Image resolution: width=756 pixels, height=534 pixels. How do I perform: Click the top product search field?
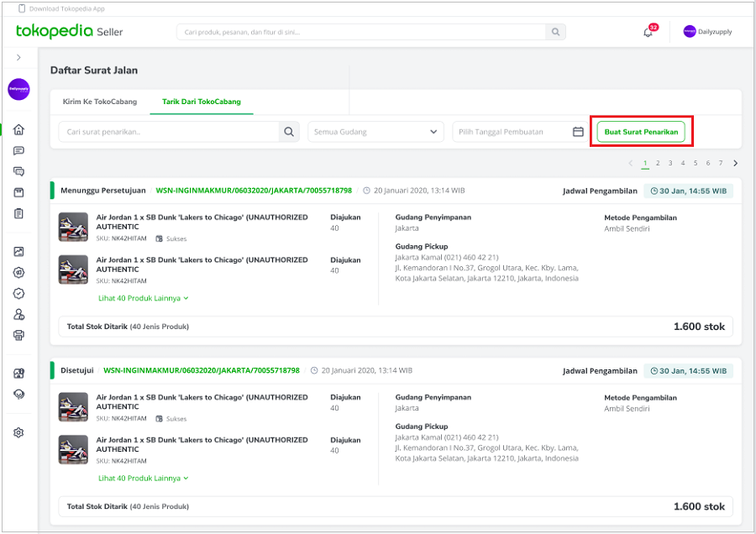point(361,32)
